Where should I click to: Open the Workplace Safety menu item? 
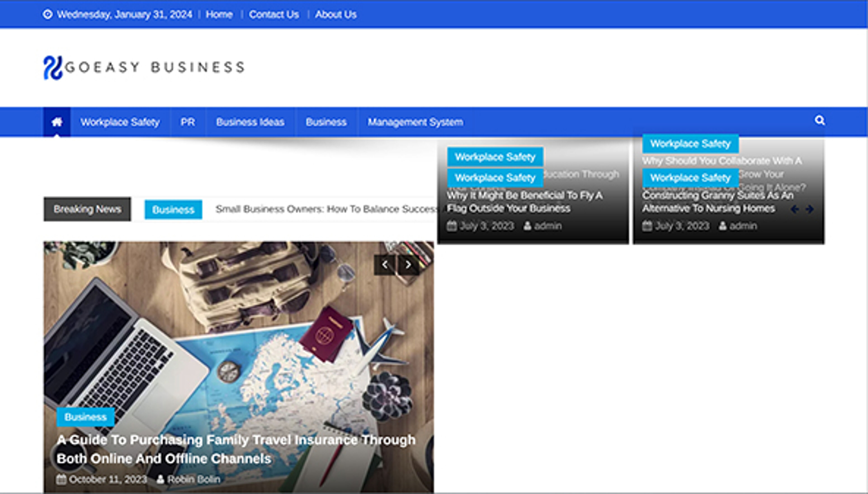(x=120, y=122)
